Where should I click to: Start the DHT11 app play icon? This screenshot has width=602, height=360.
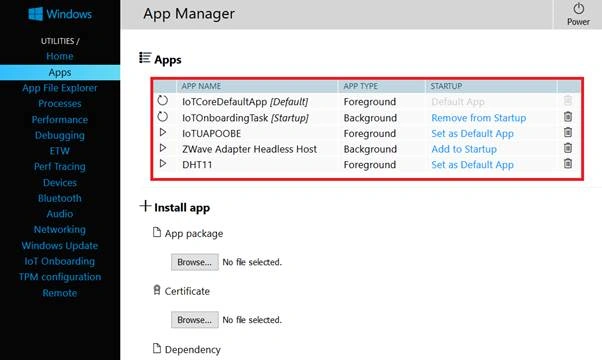(x=163, y=163)
